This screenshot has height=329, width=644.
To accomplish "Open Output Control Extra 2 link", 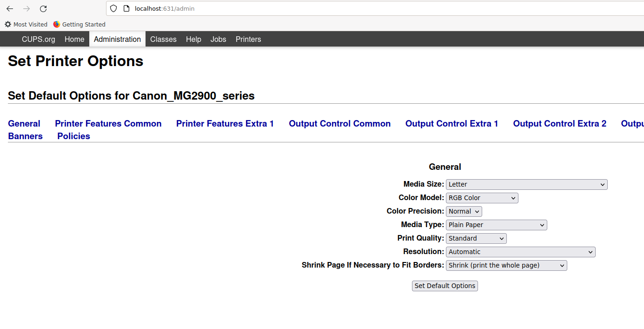I will (x=560, y=123).
